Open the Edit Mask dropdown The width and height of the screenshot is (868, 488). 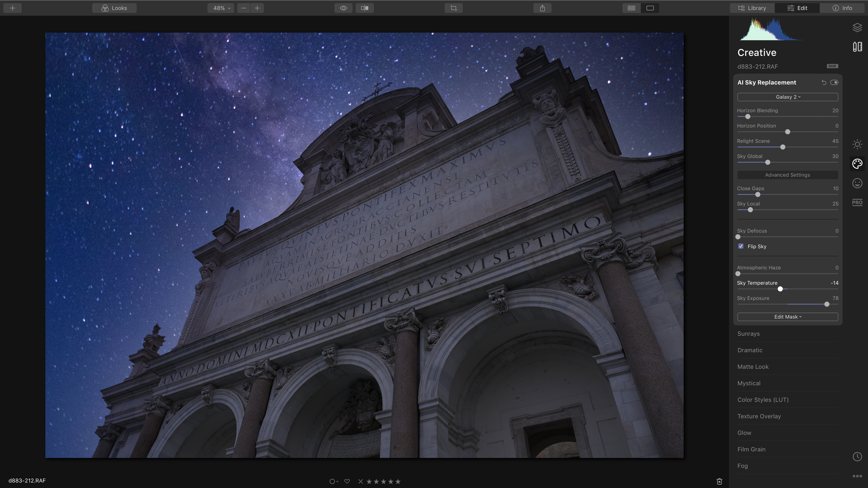point(787,317)
